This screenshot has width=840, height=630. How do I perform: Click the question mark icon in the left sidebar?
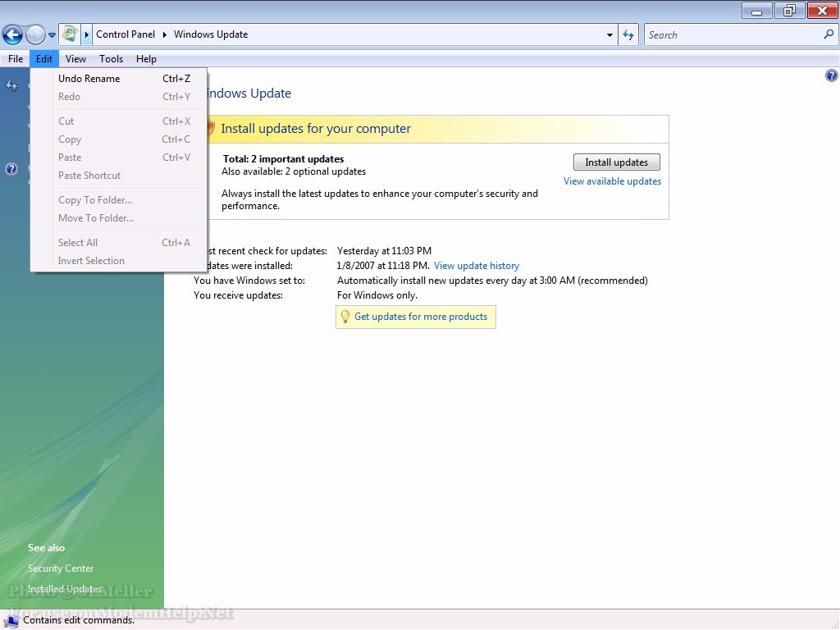tap(11, 169)
